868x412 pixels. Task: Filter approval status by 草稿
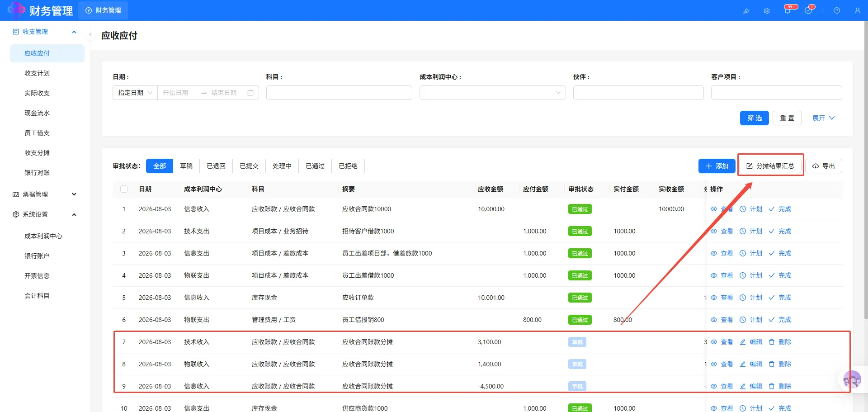pyautogui.click(x=186, y=166)
